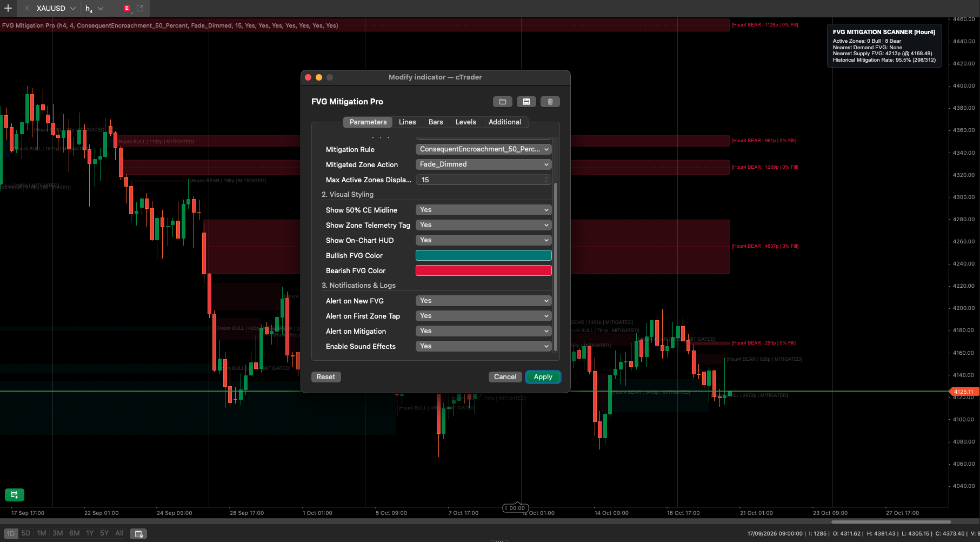Open the go-to-date calendar icon
The height and width of the screenshot is (542, 980).
pyautogui.click(x=139, y=534)
